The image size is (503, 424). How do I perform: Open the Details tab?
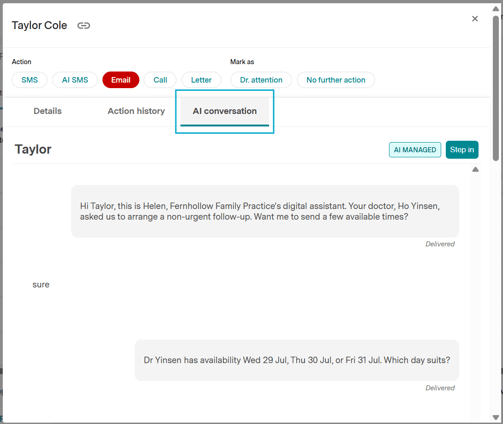[48, 111]
